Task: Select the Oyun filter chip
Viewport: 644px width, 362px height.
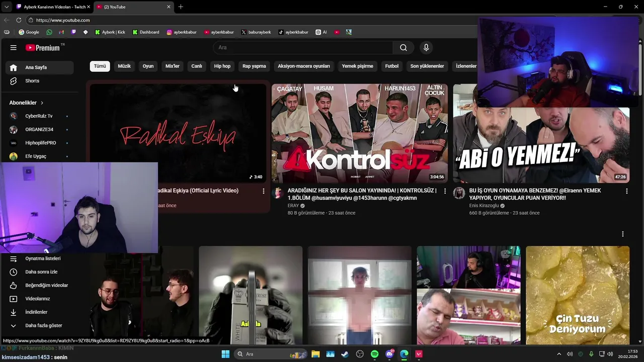Action: point(148,66)
